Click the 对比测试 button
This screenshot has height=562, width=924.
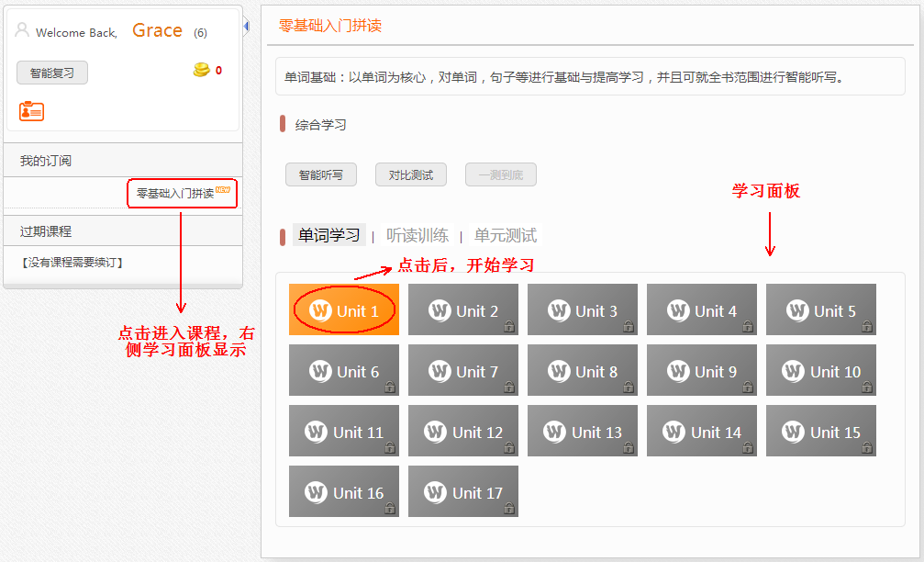(410, 174)
